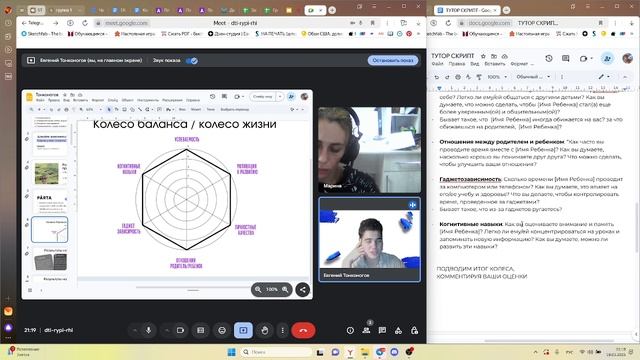Image resolution: width=640 pixels, height=360 pixels.
Task: Show the participants panel
Action: tap(366, 330)
